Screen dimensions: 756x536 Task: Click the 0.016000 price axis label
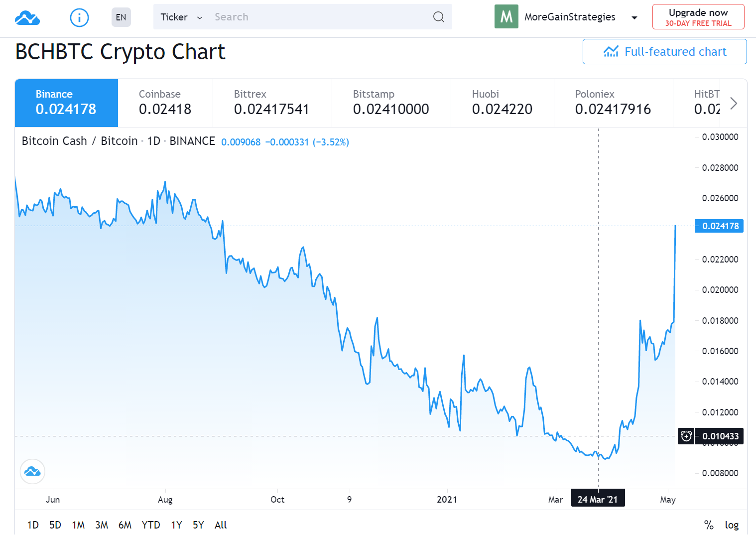click(720, 351)
